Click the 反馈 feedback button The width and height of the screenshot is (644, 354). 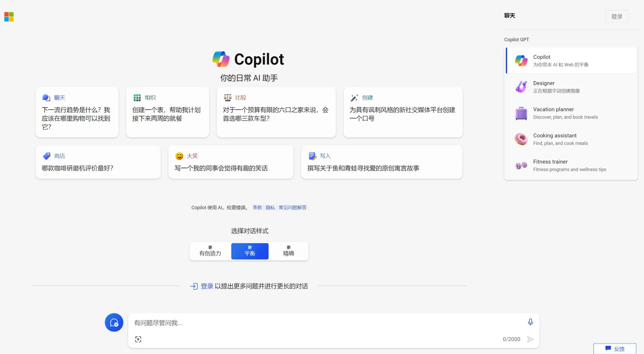[615, 349]
